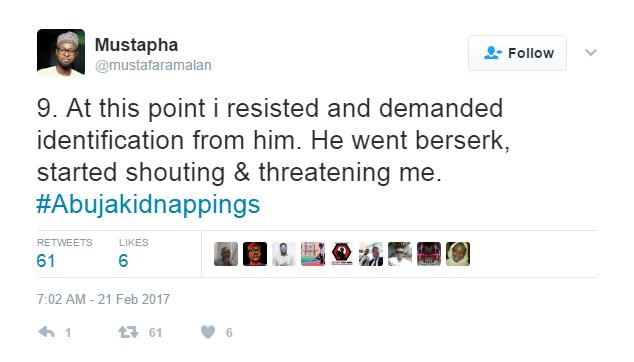View the 61 retweets list

coord(64,254)
